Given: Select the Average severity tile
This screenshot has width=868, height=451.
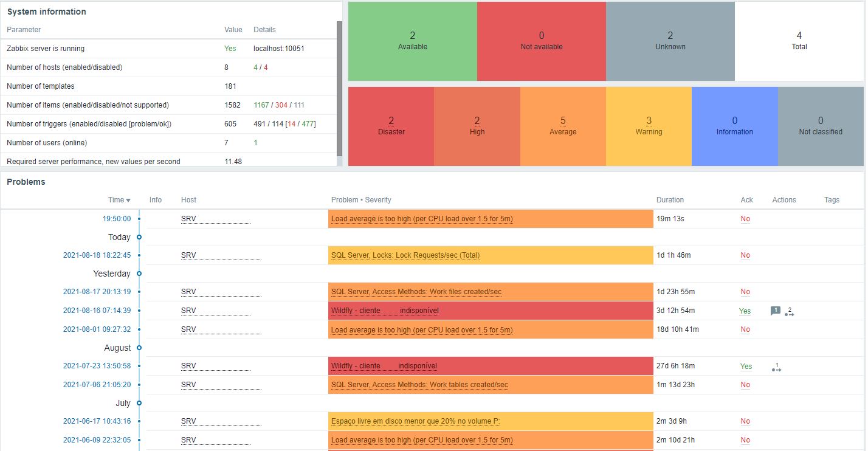Looking at the screenshot, I should (563, 126).
